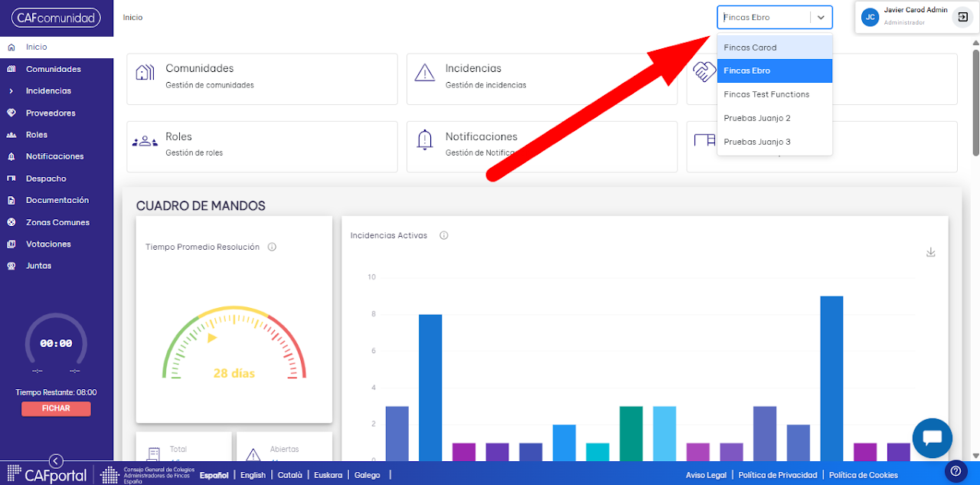Screen dimensions: 980x485
Task: Choose Pruebas Juanjo 2 option
Action: pyautogui.click(x=775, y=118)
